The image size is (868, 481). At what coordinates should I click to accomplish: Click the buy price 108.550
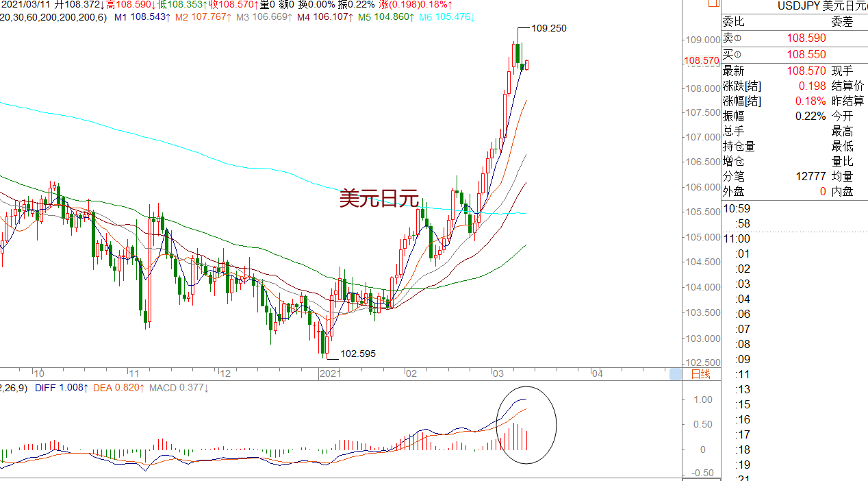click(806, 55)
